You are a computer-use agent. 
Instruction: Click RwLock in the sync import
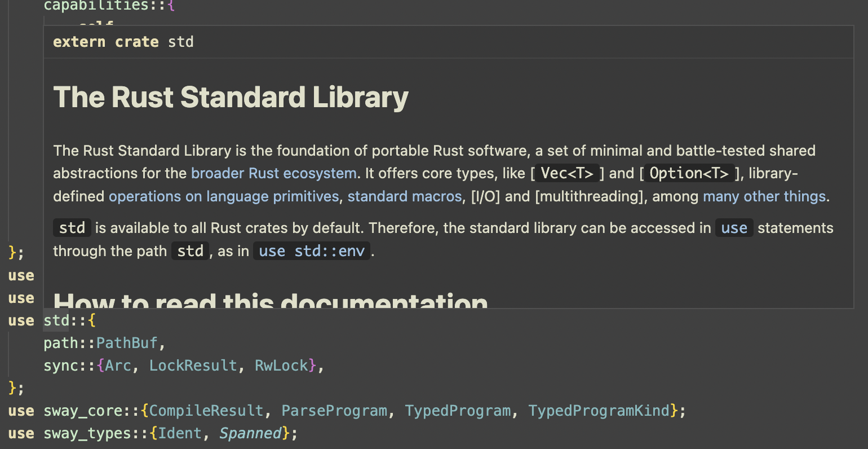(x=281, y=366)
